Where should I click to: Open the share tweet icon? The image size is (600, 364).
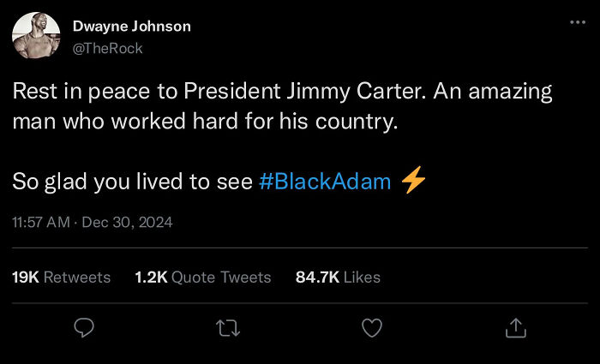coord(515,327)
